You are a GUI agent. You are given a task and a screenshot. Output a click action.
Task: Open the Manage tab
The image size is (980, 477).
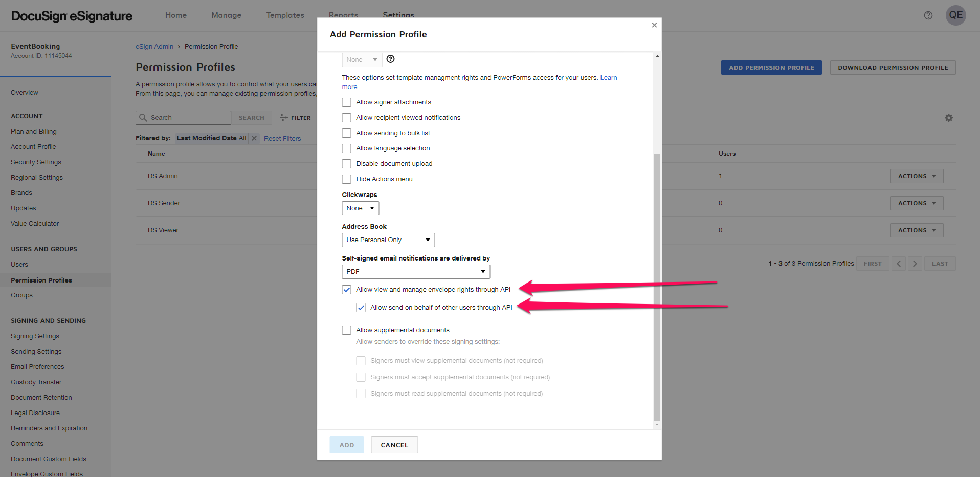tap(226, 15)
